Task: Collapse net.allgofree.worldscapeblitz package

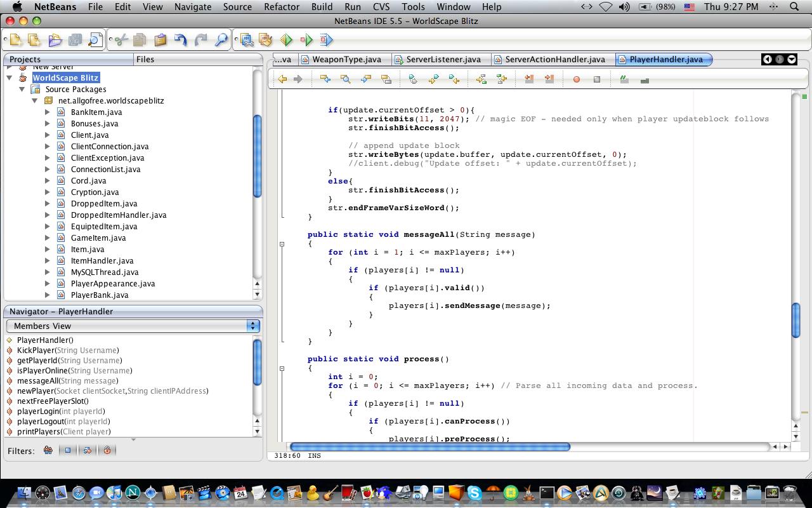Action: (35, 100)
